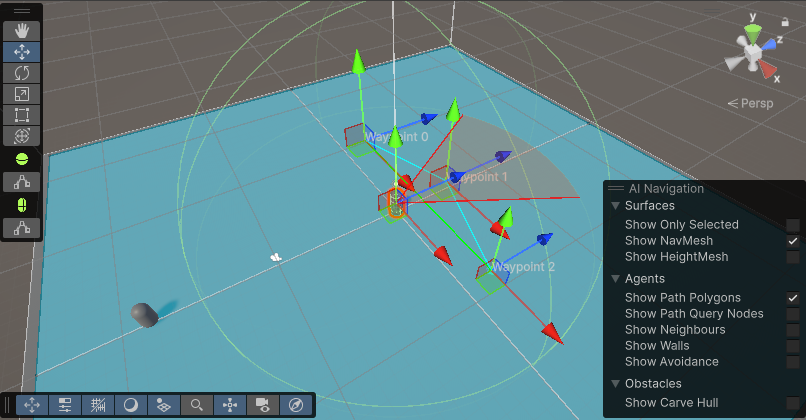This screenshot has width=806, height=420.
Task: Click the blue Z axis cone on gizmo
Action: (x=769, y=45)
